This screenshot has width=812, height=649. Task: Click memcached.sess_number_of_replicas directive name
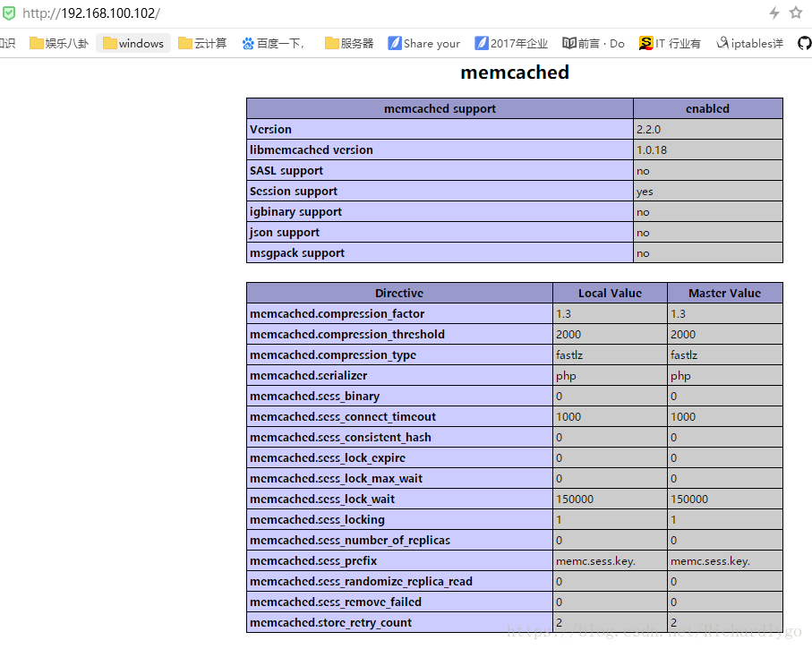350,540
